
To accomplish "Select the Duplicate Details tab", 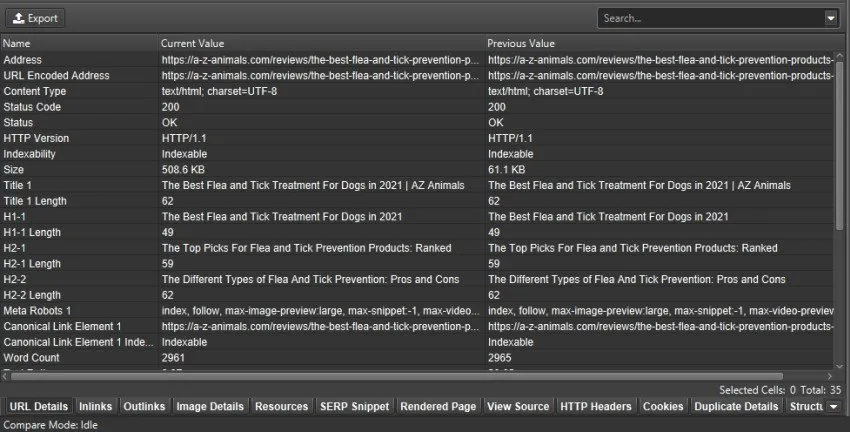I will coord(736,407).
